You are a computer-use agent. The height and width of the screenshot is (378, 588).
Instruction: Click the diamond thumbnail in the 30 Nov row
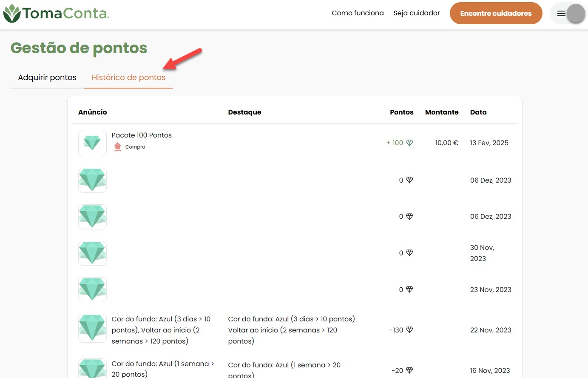[x=92, y=253]
